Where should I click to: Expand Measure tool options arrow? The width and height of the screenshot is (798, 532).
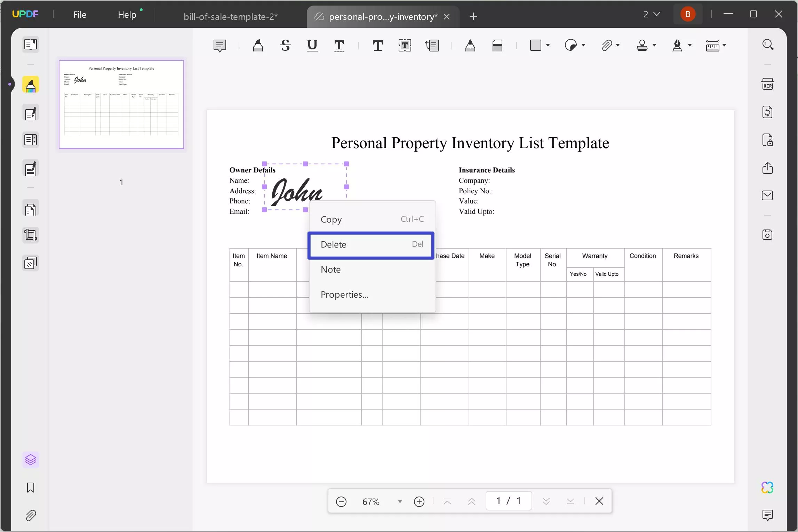pos(724,45)
